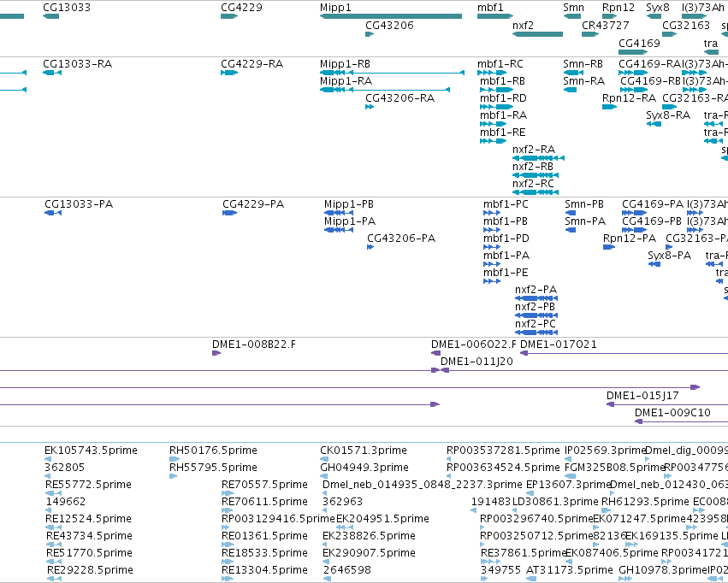Click the EK290907.5prime EST label
728x583 pixels.
coord(369,553)
